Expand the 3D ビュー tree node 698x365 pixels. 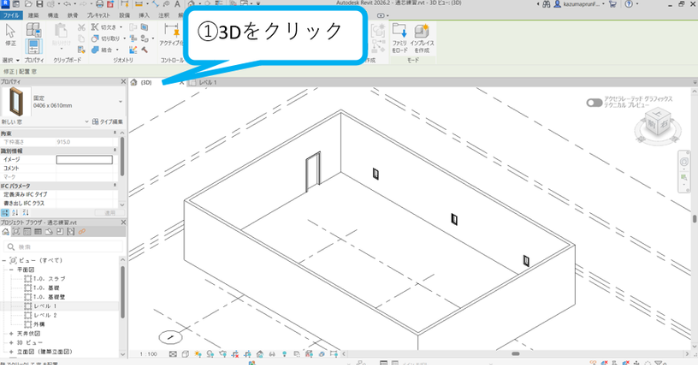point(12,343)
